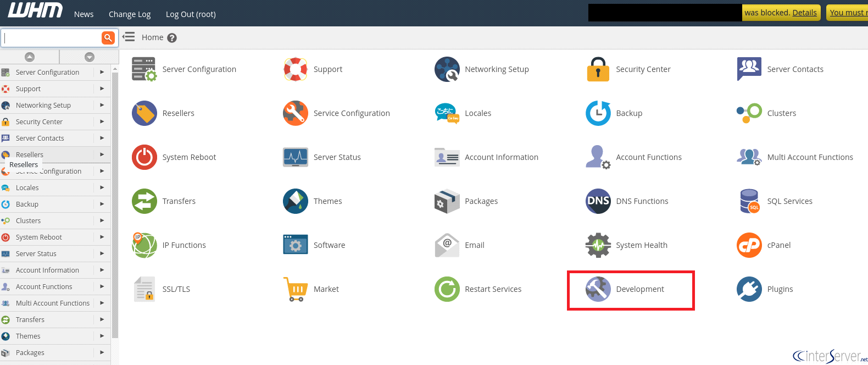Open the Software link in the grid
Screen dimensions: 868x365
coord(330,245)
